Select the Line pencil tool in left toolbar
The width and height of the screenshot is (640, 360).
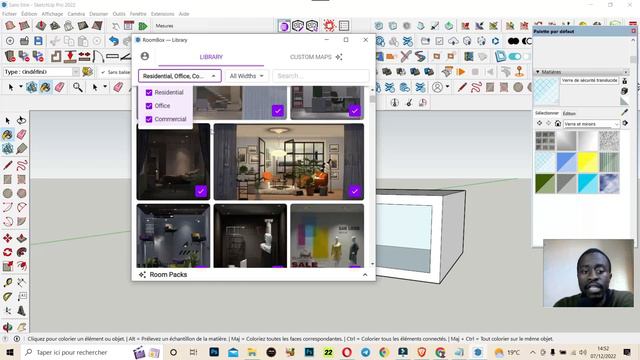pyautogui.click(x=7, y=165)
